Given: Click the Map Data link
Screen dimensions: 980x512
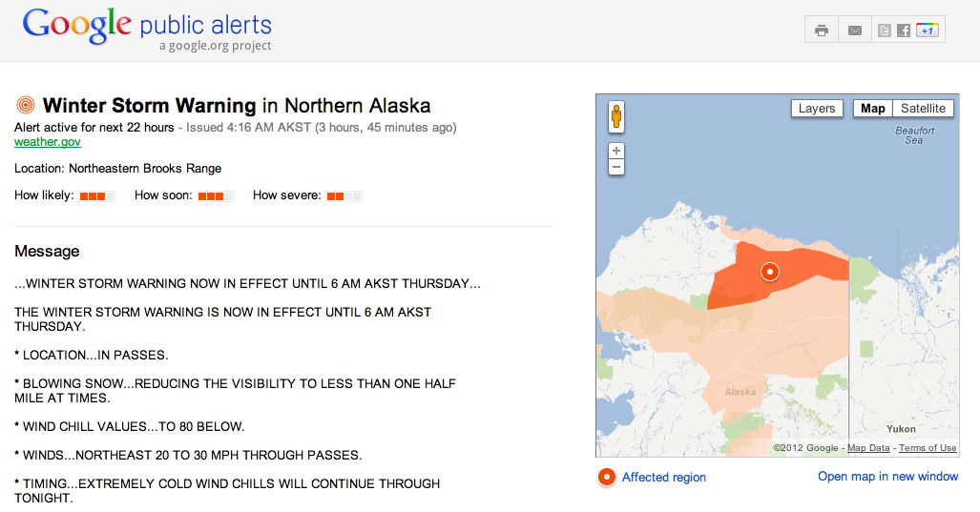Looking at the screenshot, I should coord(868,448).
